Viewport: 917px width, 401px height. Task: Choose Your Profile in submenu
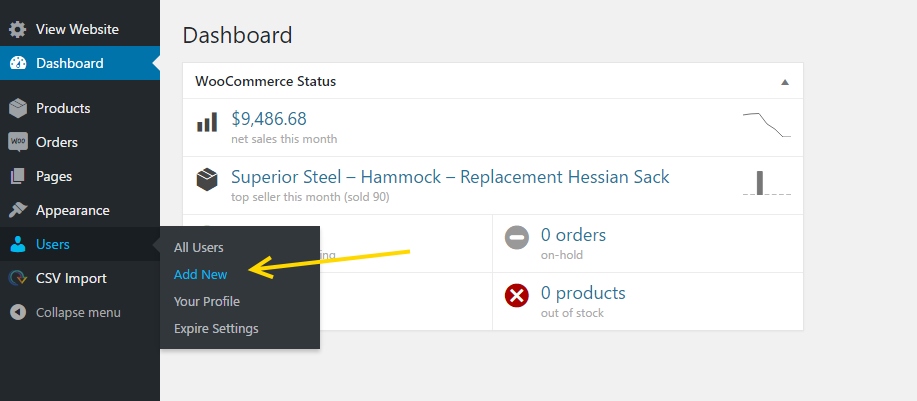(x=207, y=302)
